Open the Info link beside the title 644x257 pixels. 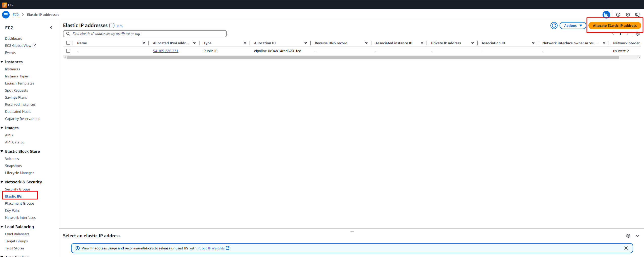tap(120, 26)
